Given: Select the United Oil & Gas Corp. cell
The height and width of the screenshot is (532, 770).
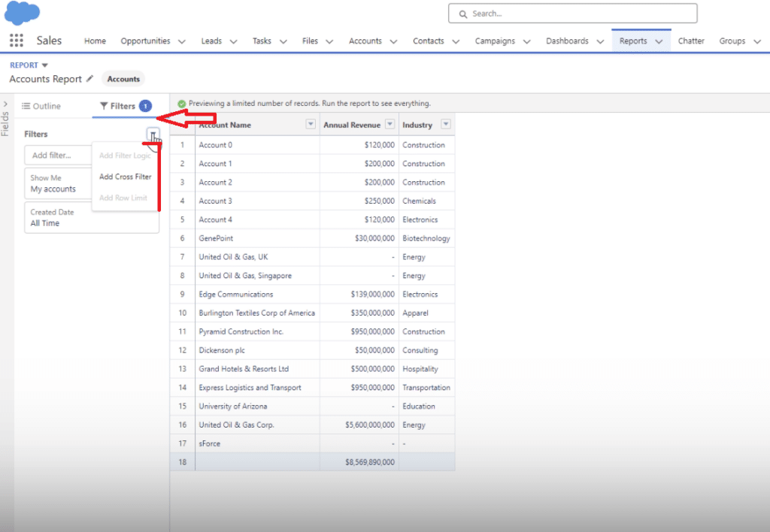Looking at the screenshot, I should [x=257, y=425].
